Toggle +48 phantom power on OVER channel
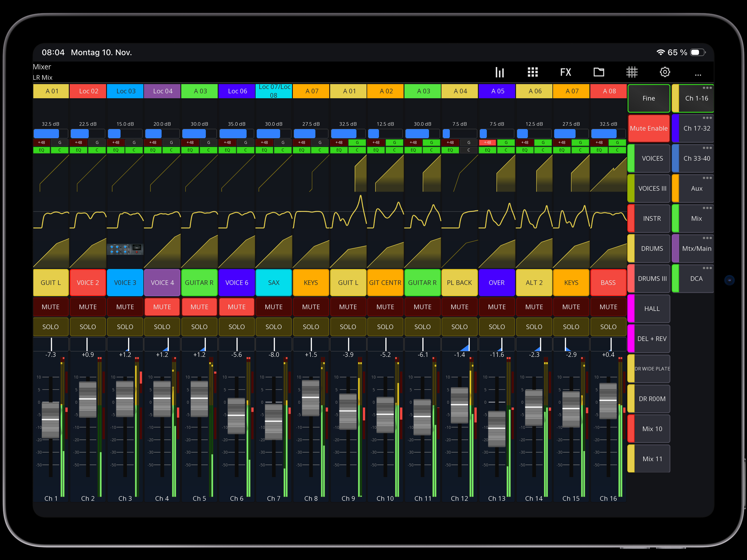Screen dimensions: 747x560 point(487,142)
